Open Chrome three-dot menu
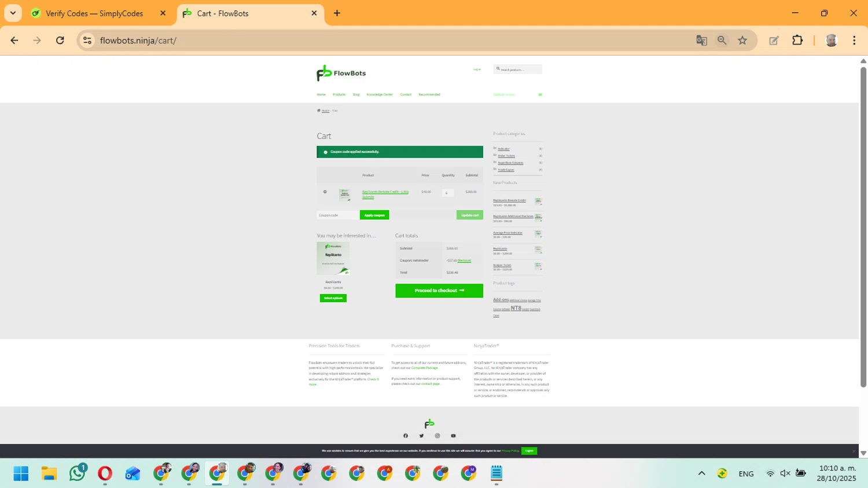868x488 pixels. coord(854,40)
